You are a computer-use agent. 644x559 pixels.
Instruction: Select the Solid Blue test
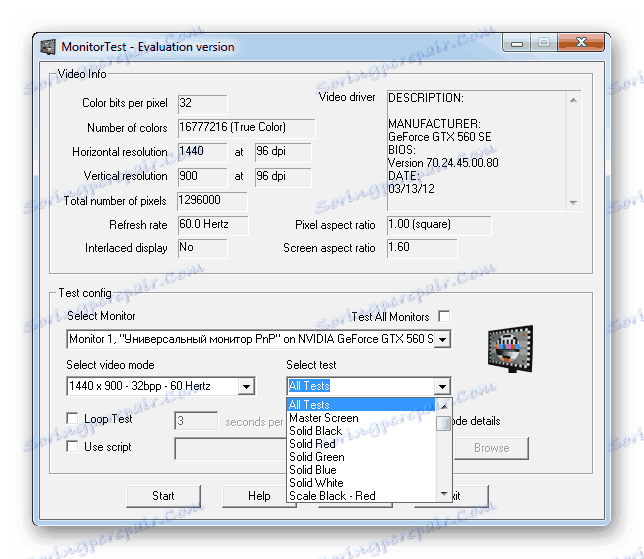361,470
